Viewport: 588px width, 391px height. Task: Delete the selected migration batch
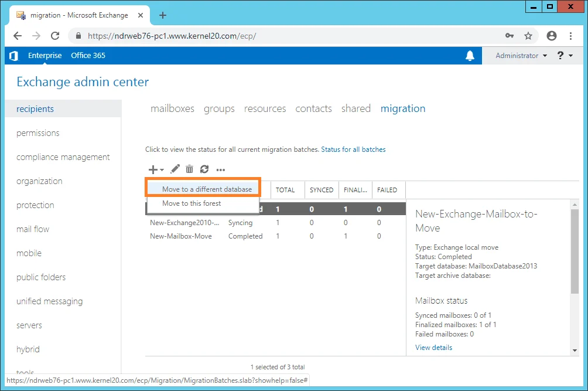coord(189,169)
